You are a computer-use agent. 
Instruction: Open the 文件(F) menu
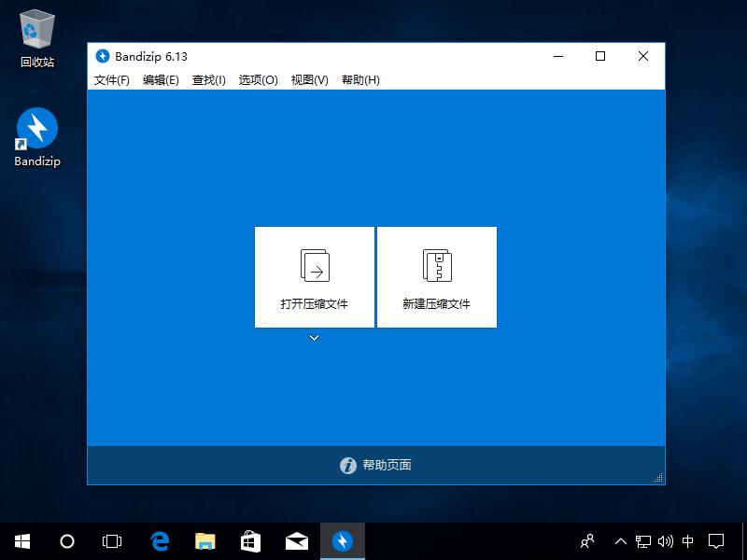(111, 80)
